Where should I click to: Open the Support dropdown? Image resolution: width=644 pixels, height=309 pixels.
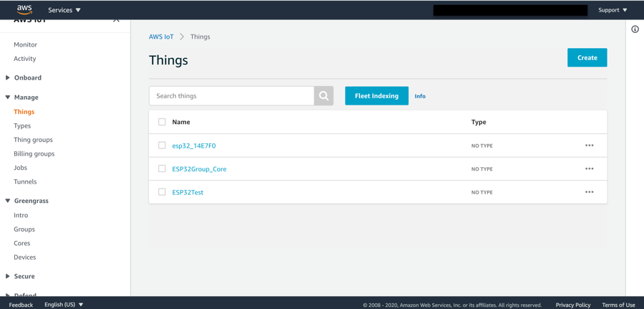tap(612, 10)
